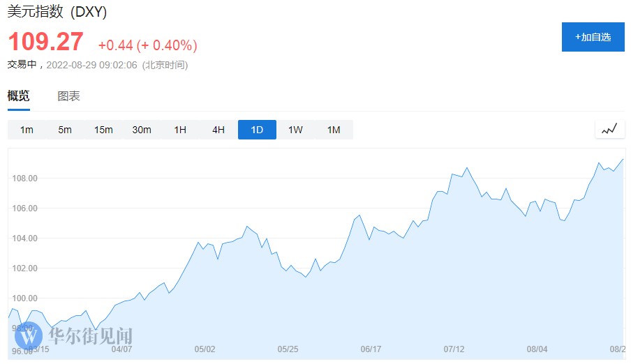Click the 108.00 y-axis price label
631x364 pixels.
click(x=24, y=179)
